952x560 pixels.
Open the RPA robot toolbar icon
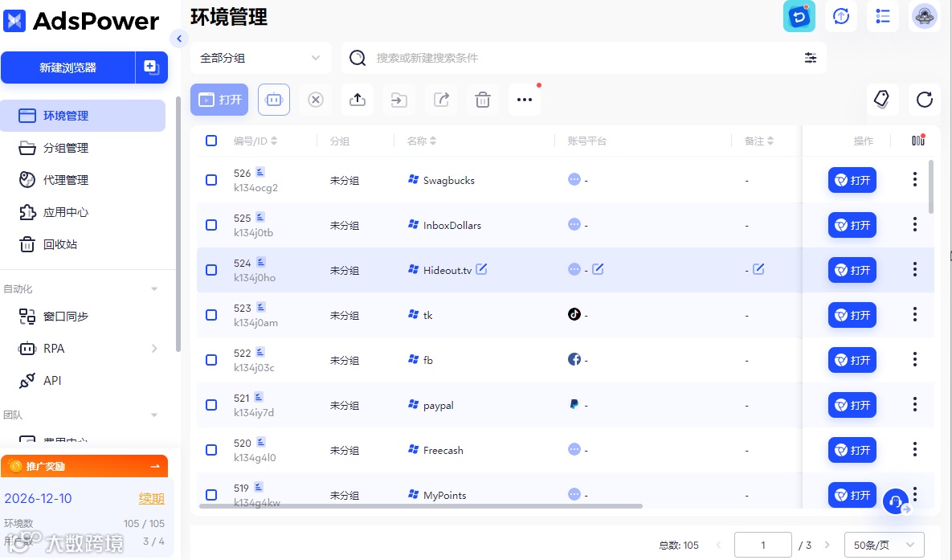click(274, 100)
